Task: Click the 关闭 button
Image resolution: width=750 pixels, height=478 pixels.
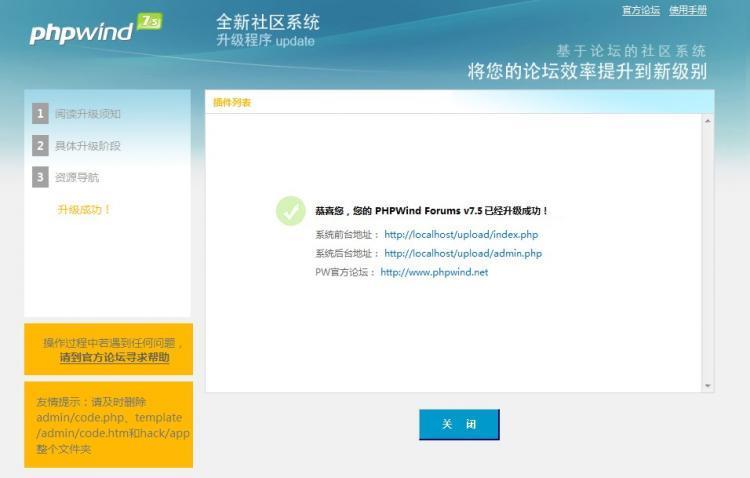Action: pyautogui.click(x=459, y=424)
